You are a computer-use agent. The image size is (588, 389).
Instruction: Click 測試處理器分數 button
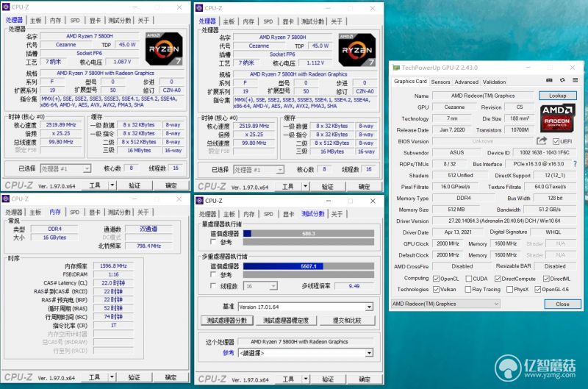[227, 321]
